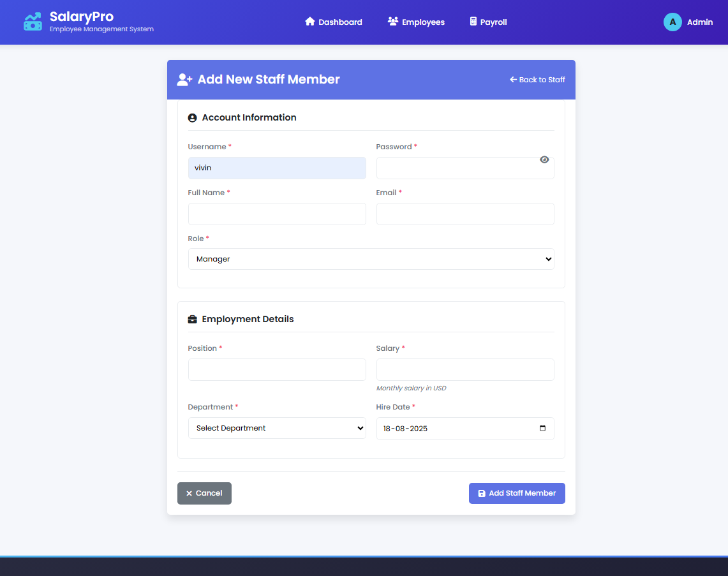Open the Role dropdown showing Manager

pyautogui.click(x=371, y=259)
